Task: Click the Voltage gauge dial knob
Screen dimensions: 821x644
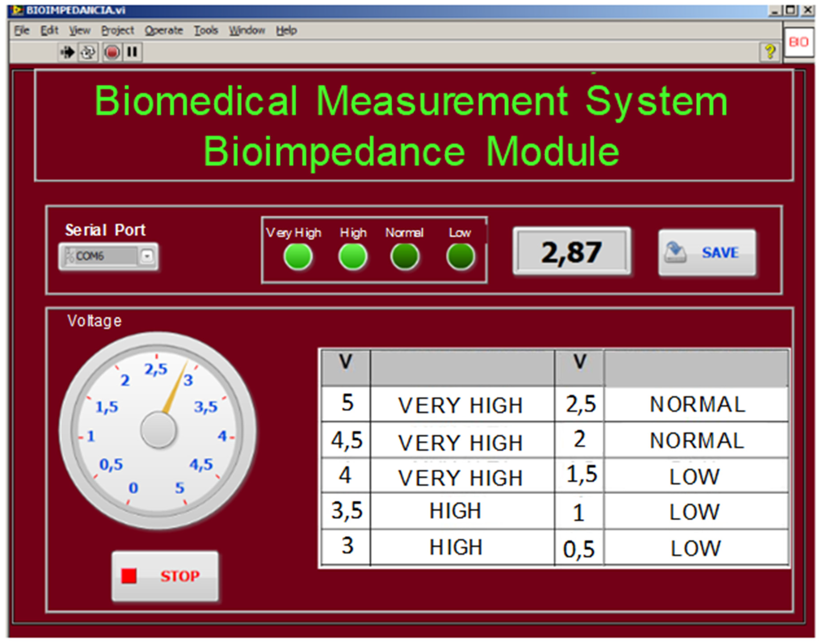Action: click(158, 430)
